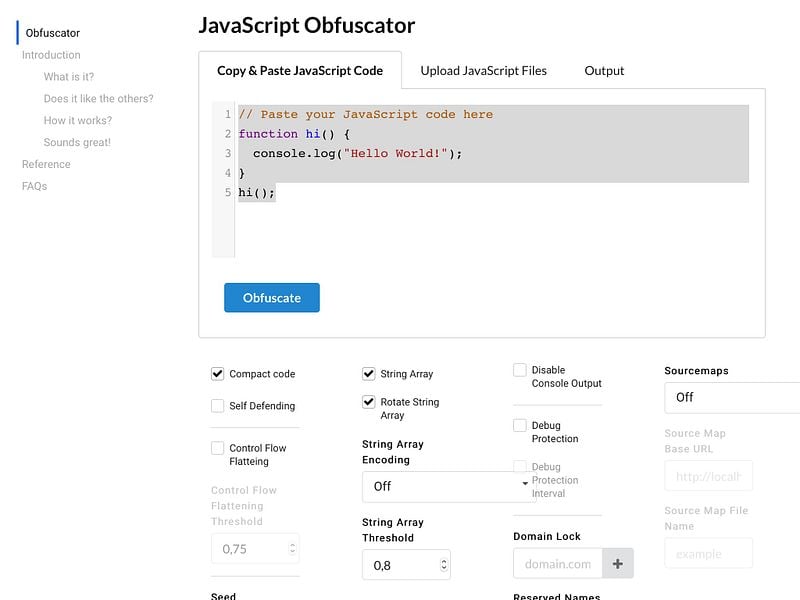800x600 pixels.
Task: Click the String Array Threshold stepper arrows
Action: pos(443,565)
